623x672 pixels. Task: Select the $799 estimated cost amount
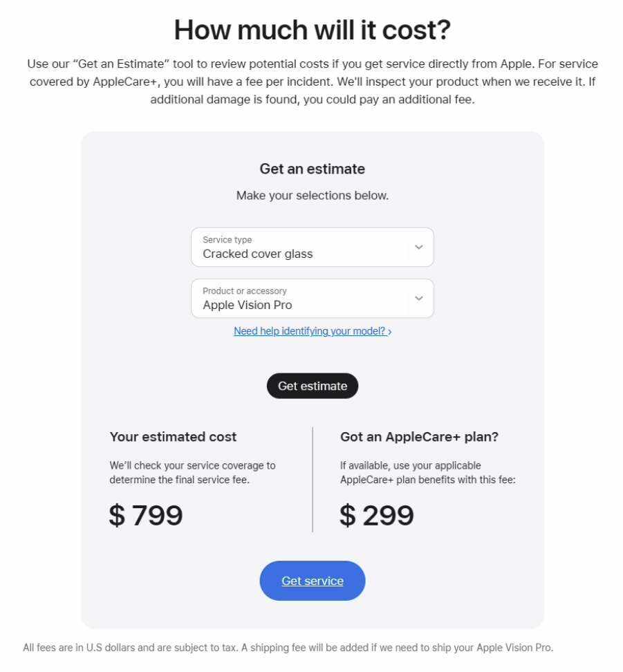146,516
